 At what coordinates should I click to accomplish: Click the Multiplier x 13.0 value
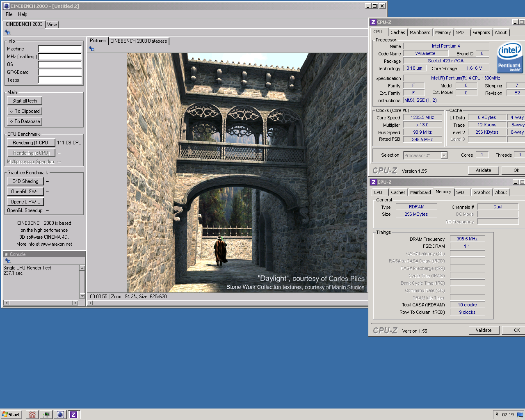(x=422, y=125)
